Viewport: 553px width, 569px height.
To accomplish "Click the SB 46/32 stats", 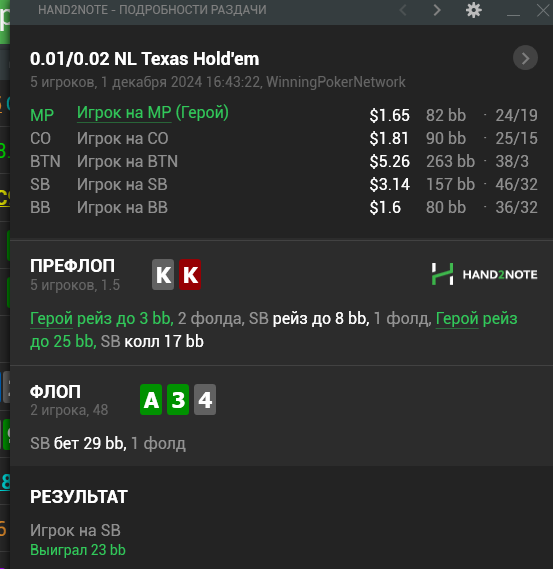I will (x=516, y=184).
